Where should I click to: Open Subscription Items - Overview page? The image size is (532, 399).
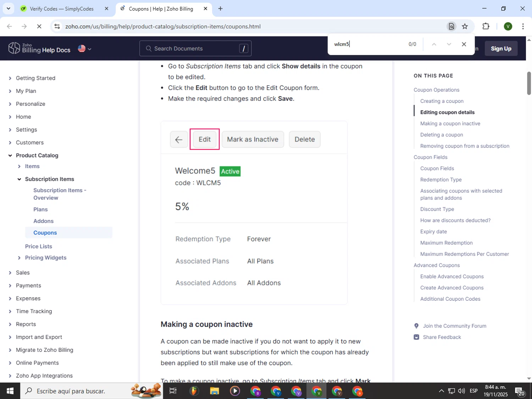(x=60, y=194)
